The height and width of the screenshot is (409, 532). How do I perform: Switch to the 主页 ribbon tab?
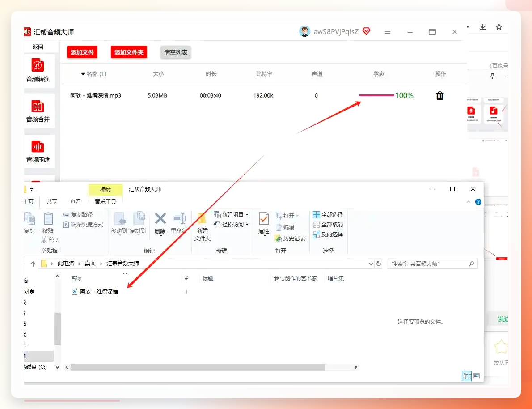[x=29, y=202]
